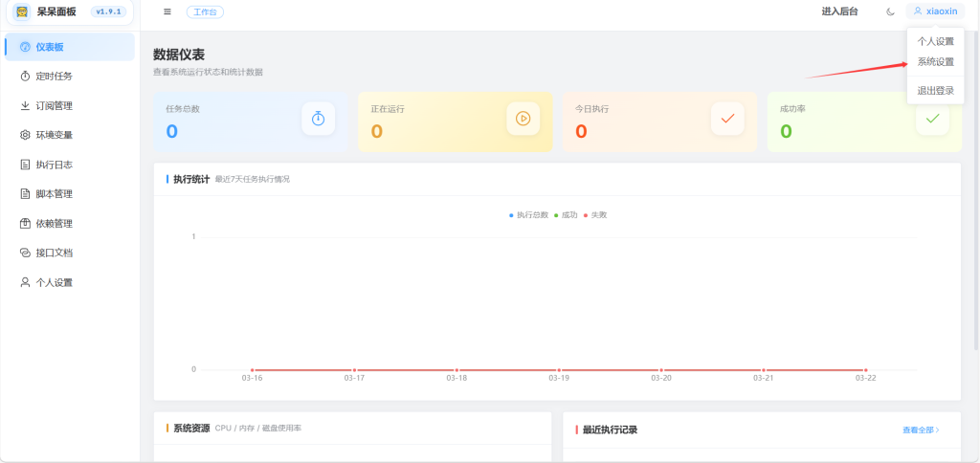Toggle 执行总数 series in chart legend
This screenshot has width=980, height=463.
tap(529, 215)
